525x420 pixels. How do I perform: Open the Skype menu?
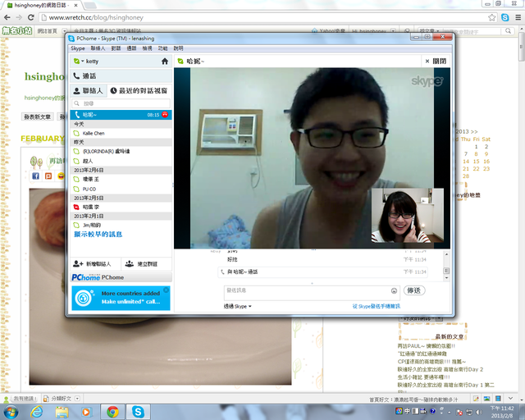(78, 48)
